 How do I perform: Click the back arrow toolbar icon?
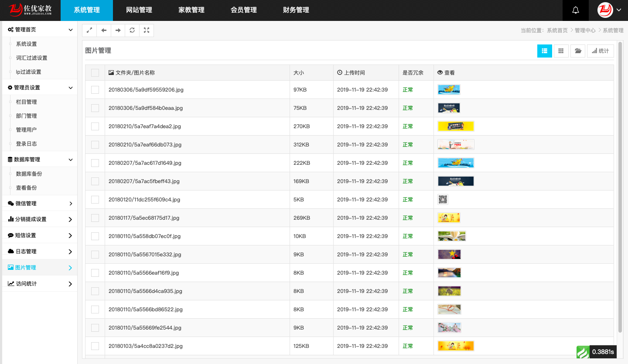103,30
